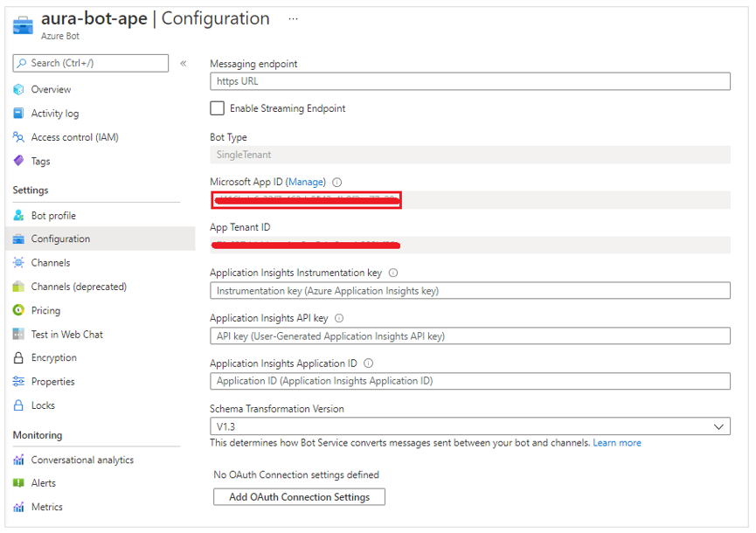
Task: Click the Activity log icon
Action: [18, 114]
